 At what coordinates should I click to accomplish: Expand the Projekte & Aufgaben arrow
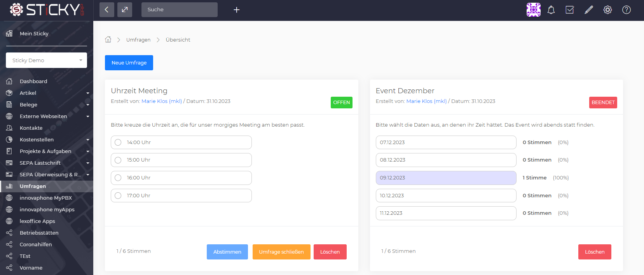point(88,151)
